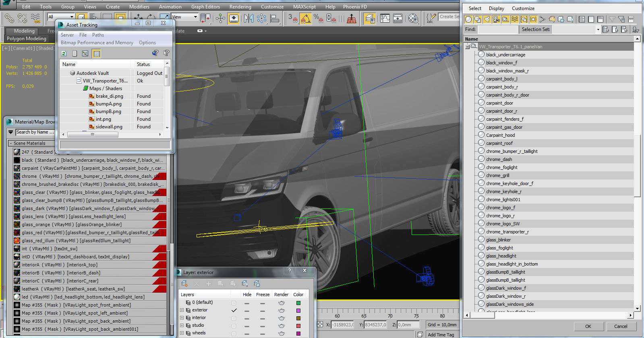
Task: Toggle the Angle Snap icon
Action: tap(305, 18)
